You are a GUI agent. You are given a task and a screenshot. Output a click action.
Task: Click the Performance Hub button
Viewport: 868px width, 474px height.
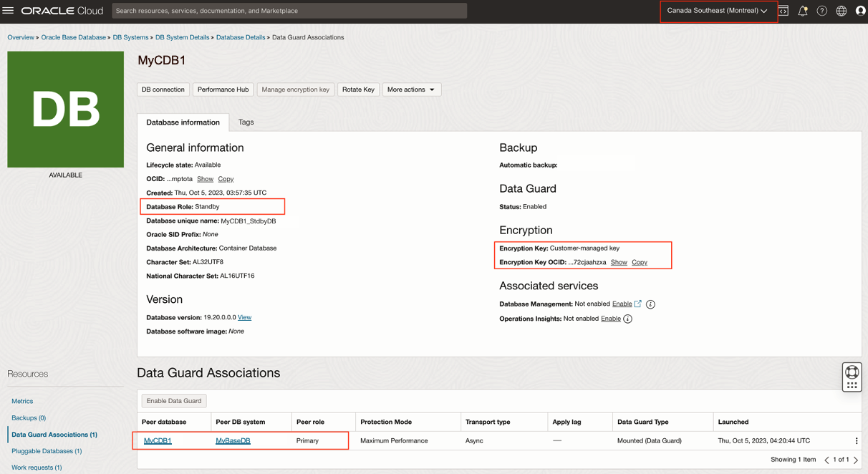(223, 90)
